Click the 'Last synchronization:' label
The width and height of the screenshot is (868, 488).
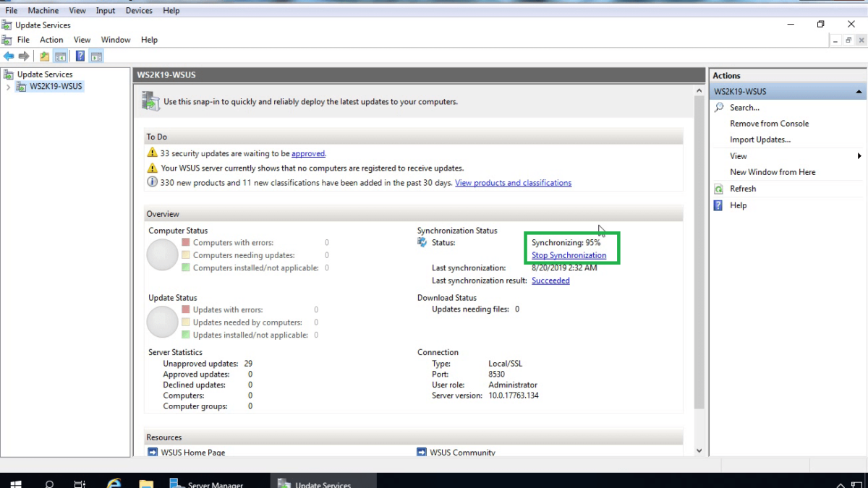[469, 267]
